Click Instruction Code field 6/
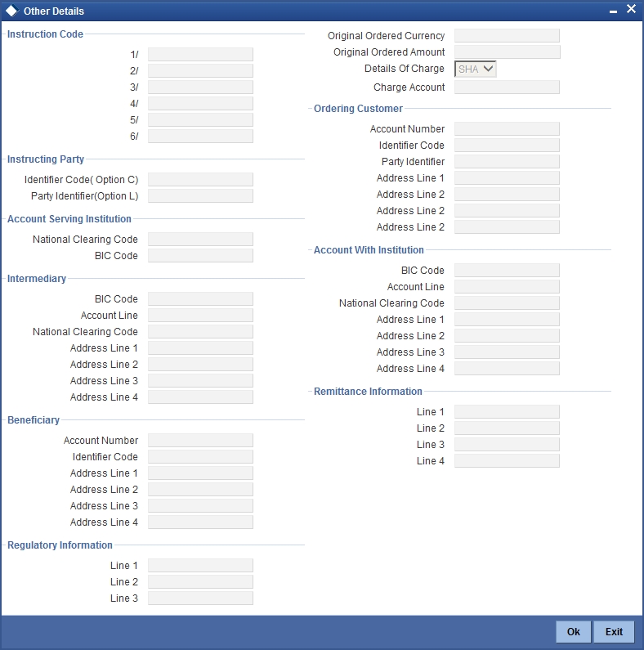This screenshot has height=650, width=644. (200, 137)
